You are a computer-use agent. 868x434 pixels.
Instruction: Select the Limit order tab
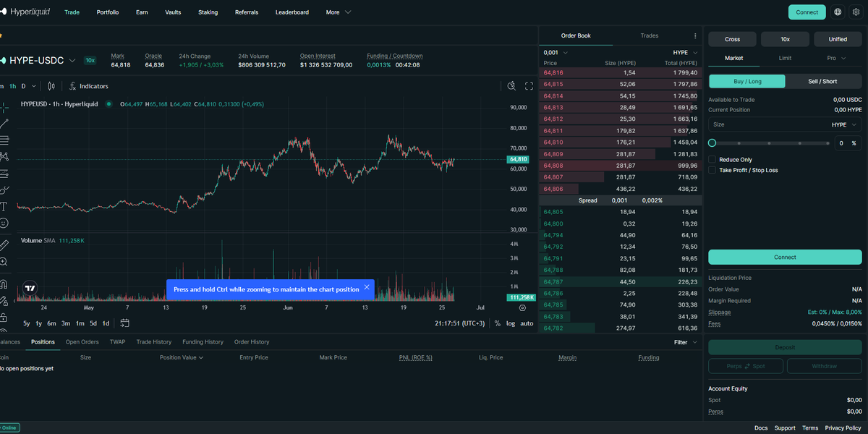point(785,58)
